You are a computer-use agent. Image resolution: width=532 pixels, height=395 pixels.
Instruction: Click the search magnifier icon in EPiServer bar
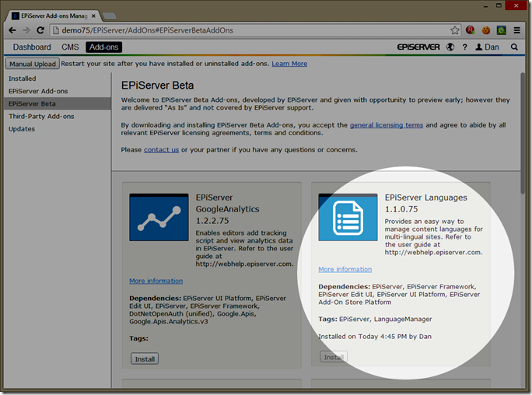coord(514,47)
